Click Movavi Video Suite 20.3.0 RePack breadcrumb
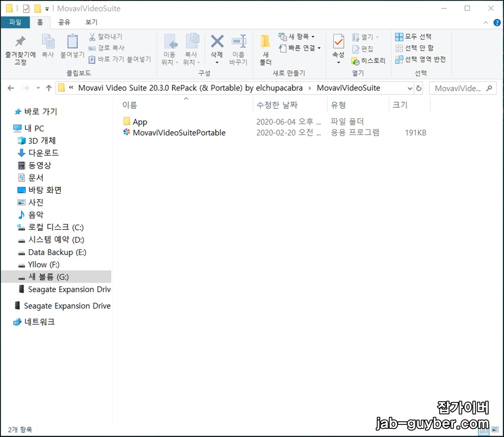The image size is (504, 437). click(x=190, y=88)
